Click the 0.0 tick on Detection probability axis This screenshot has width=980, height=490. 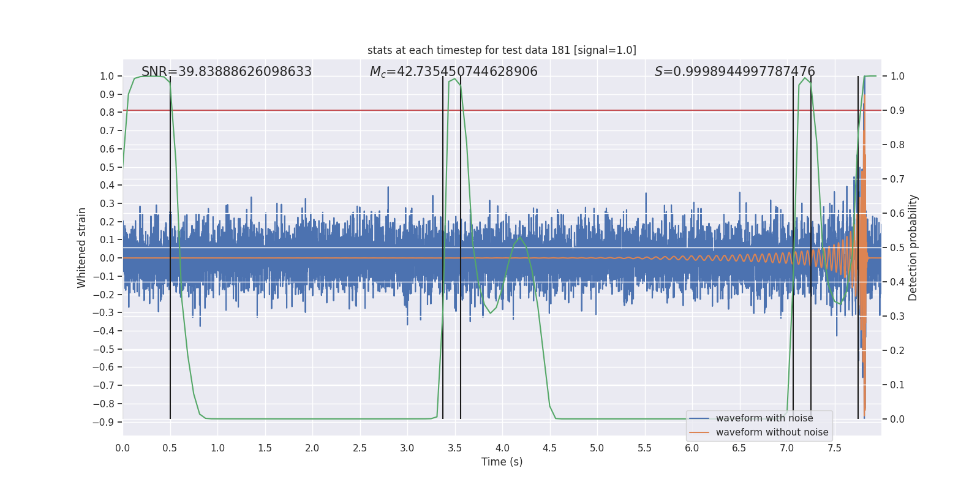pos(897,419)
